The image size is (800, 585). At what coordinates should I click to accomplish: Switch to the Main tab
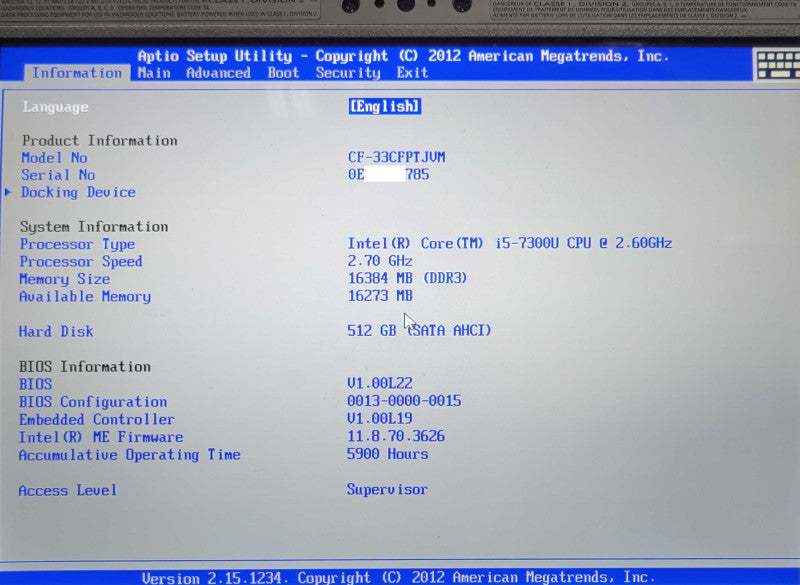pyautogui.click(x=154, y=73)
